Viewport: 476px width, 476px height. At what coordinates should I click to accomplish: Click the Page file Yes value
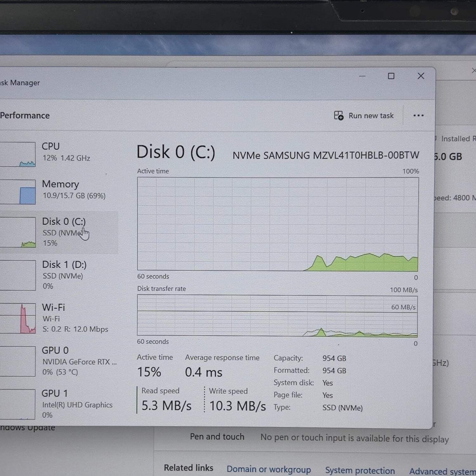(x=327, y=395)
